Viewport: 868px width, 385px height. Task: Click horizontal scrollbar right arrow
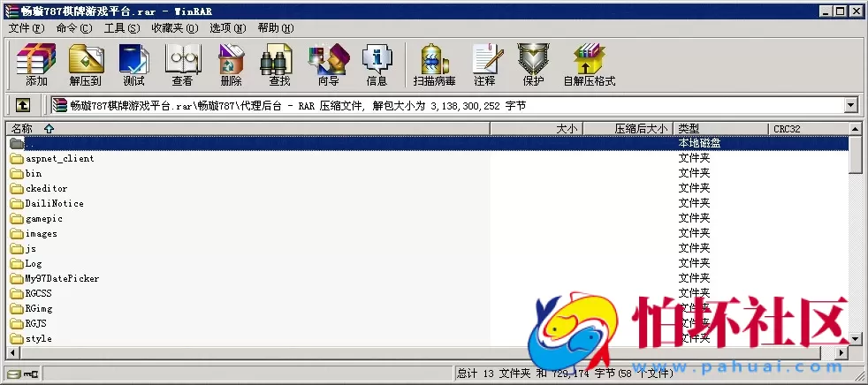pyautogui.click(x=842, y=351)
